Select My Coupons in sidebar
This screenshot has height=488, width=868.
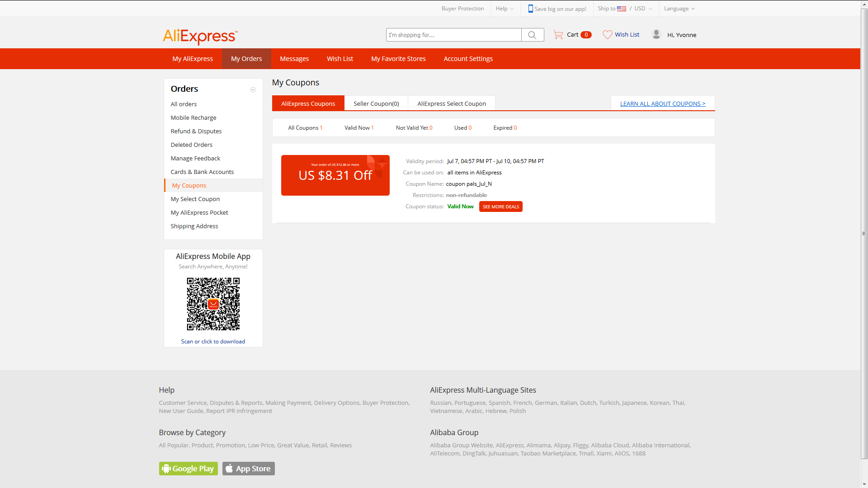(x=189, y=185)
